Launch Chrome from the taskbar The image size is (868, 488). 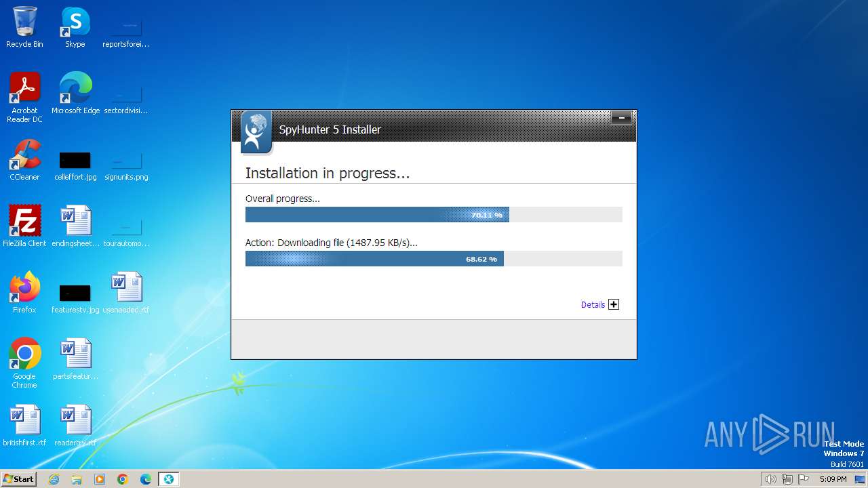click(x=123, y=479)
